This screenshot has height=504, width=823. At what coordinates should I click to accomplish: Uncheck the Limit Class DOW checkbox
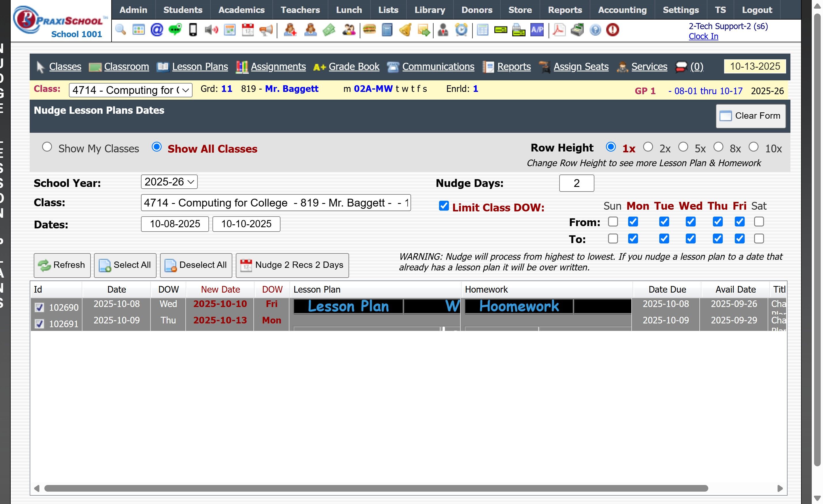tap(444, 206)
